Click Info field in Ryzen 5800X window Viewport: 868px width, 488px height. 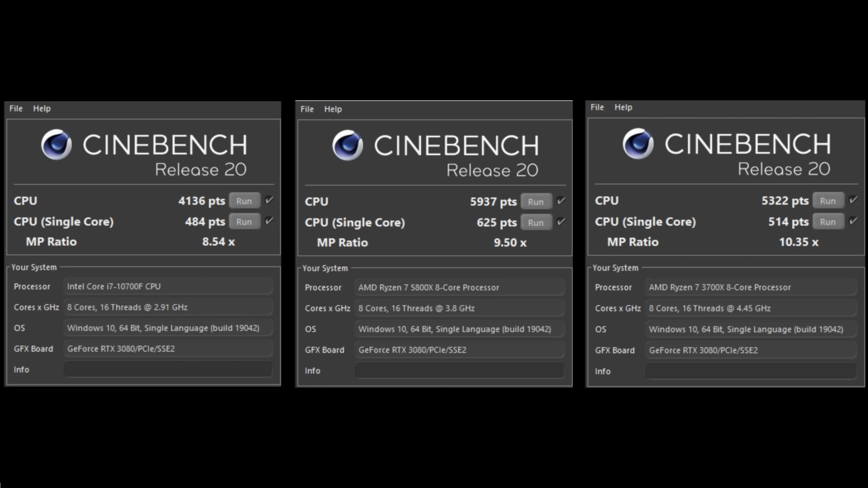459,370
